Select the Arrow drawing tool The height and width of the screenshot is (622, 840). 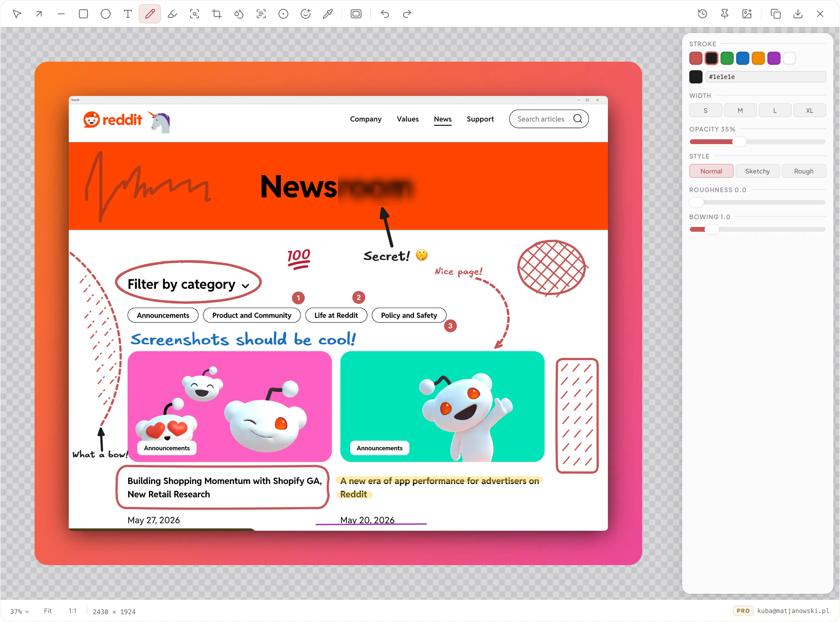click(39, 14)
